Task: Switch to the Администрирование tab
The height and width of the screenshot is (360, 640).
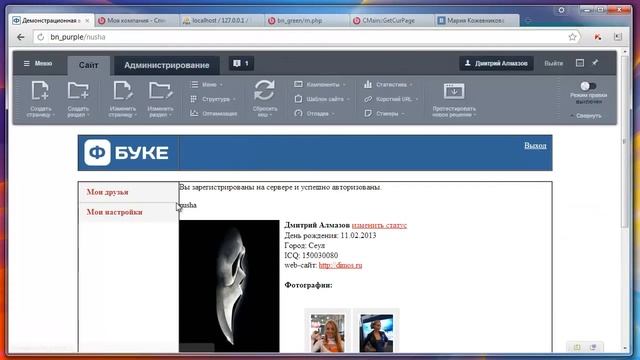Action: pyautogui.click(x=167, y=65)
